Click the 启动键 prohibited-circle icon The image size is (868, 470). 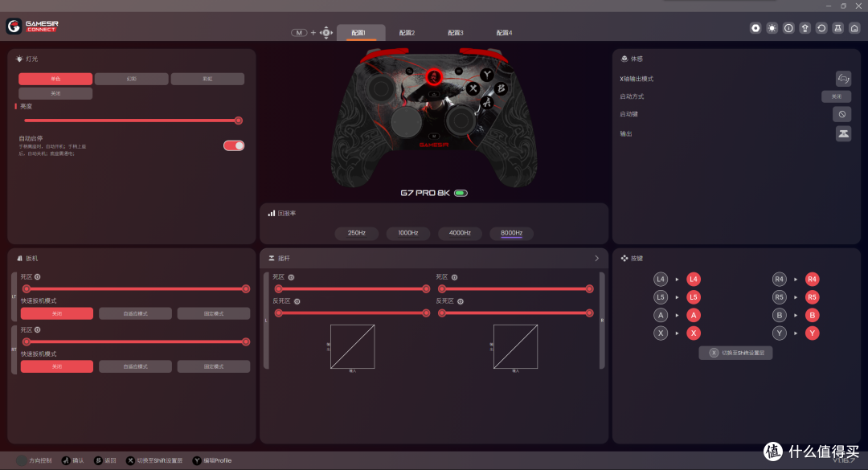842,114
